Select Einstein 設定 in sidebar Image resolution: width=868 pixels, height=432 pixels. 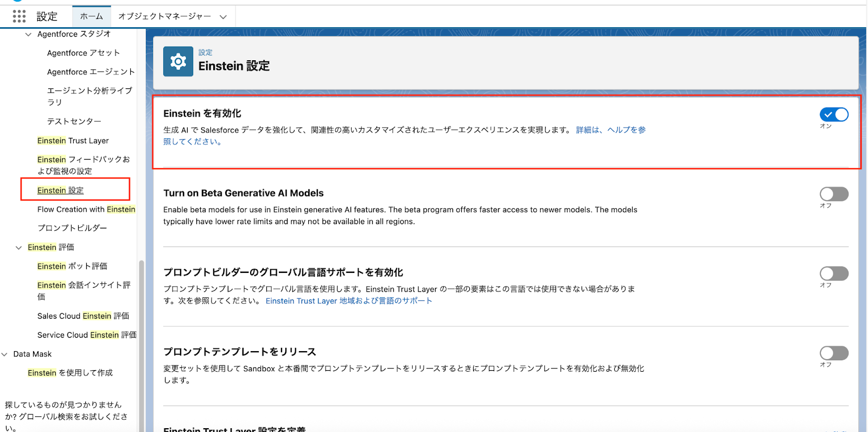(x=60, y=190)
